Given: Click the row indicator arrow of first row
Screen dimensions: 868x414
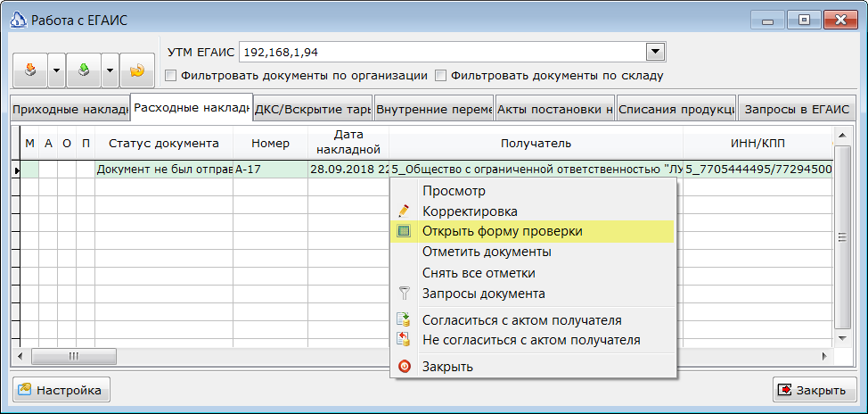Looking at the screenshot, I should [17, 170].
